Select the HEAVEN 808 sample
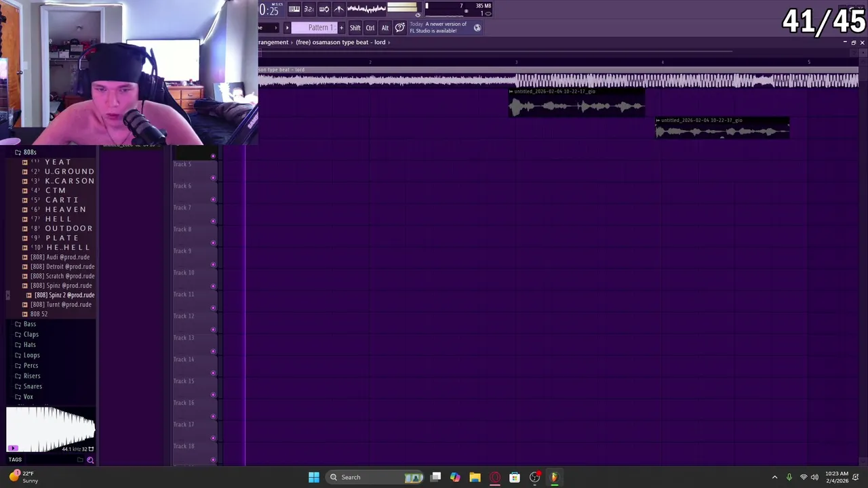The image size is (868, 488). click(x=59, y=209)
